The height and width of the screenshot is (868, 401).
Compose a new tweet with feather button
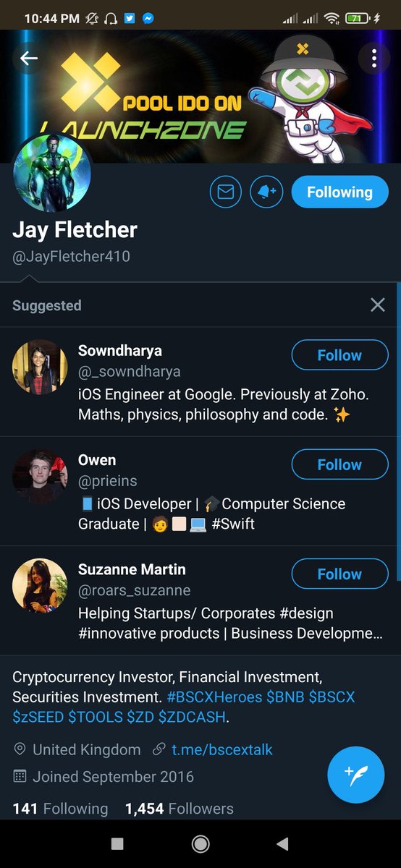pos(356,775)
